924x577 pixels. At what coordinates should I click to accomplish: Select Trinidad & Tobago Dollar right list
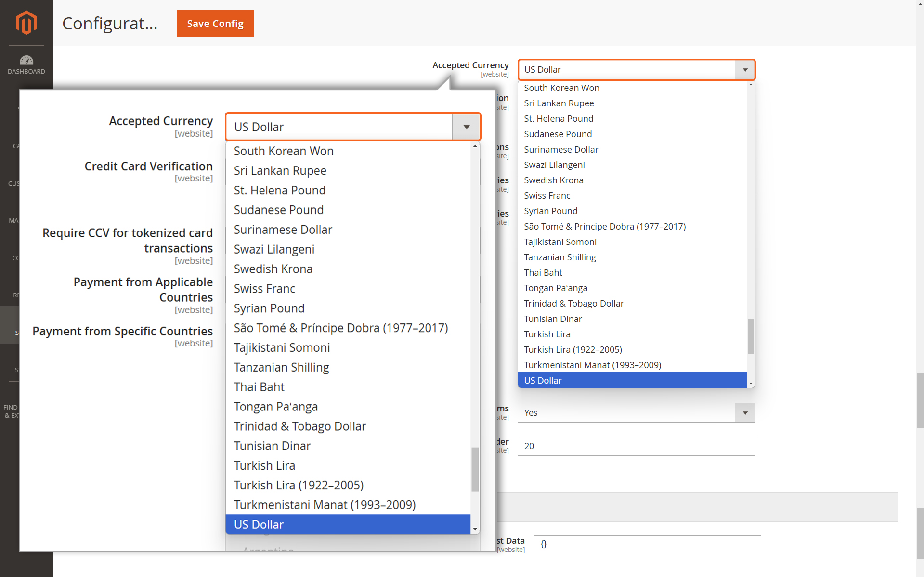point(632,303)
